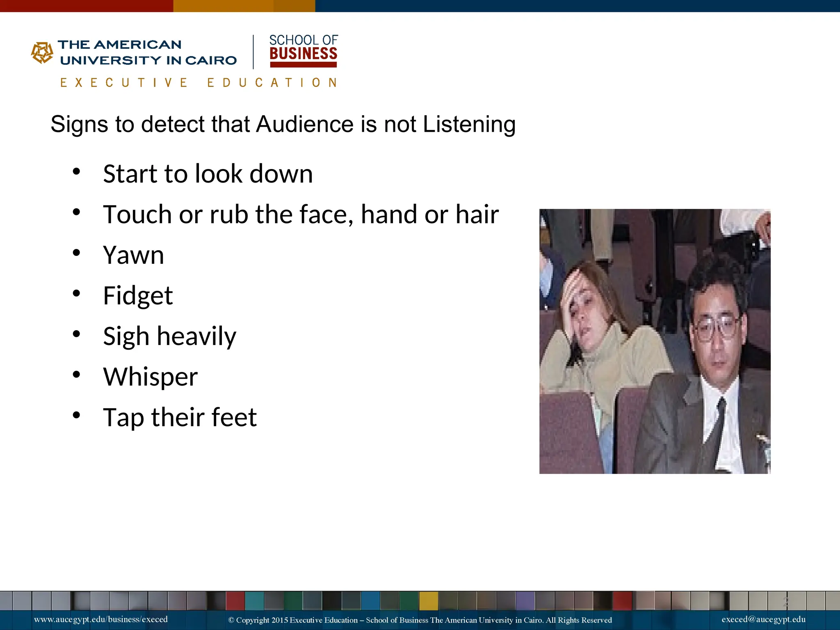
Task: Select the slide title about Audience Listening
Action: pyautogui.click(x=283, y=124)
